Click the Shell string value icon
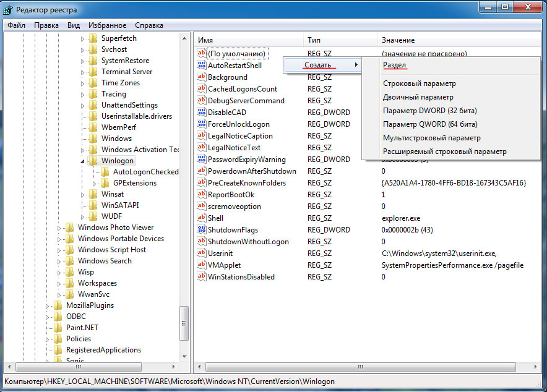Viewport: 547px width, 392px height. point(201,218)
